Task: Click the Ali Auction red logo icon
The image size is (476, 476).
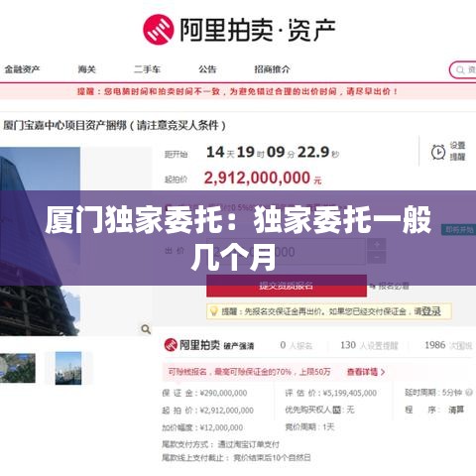Action: [159, 29]
